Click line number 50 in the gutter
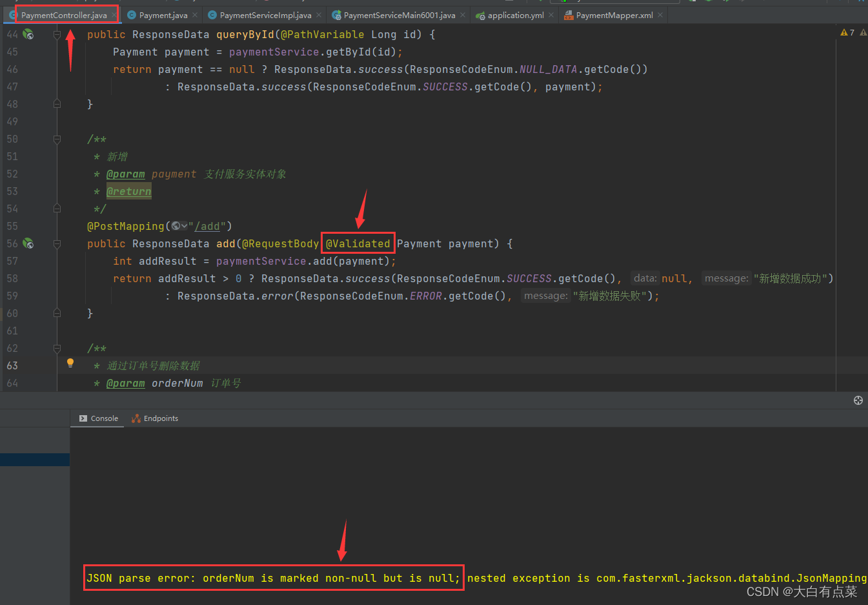The image size is (868, 605). pos(12,139)
